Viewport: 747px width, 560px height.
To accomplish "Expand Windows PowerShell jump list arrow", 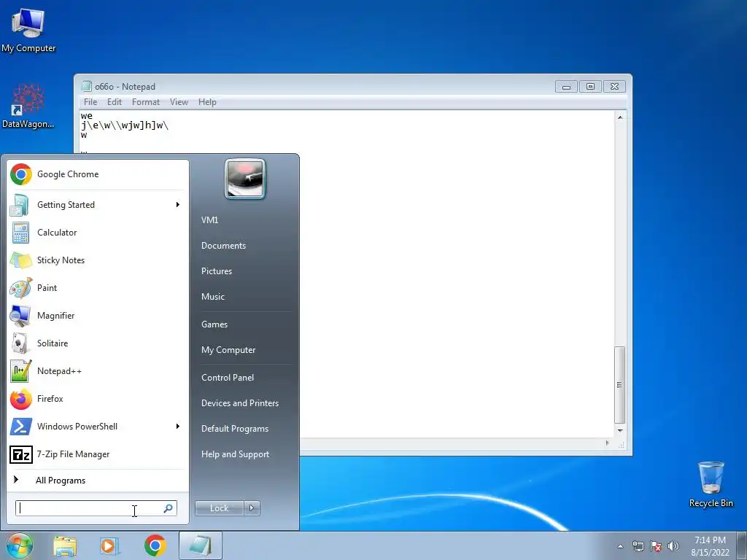I will pyautogui.click(x=178, y=426).
